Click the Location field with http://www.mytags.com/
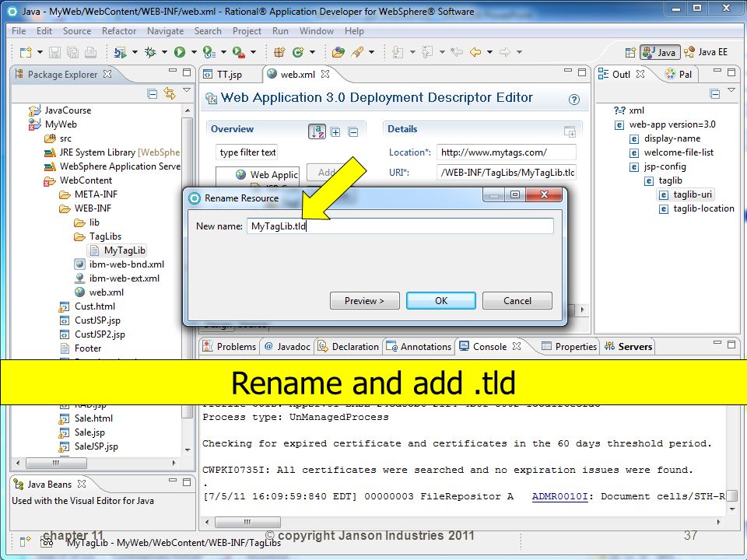Viewport: 747px width, 560px height. [x=507, y=152]
